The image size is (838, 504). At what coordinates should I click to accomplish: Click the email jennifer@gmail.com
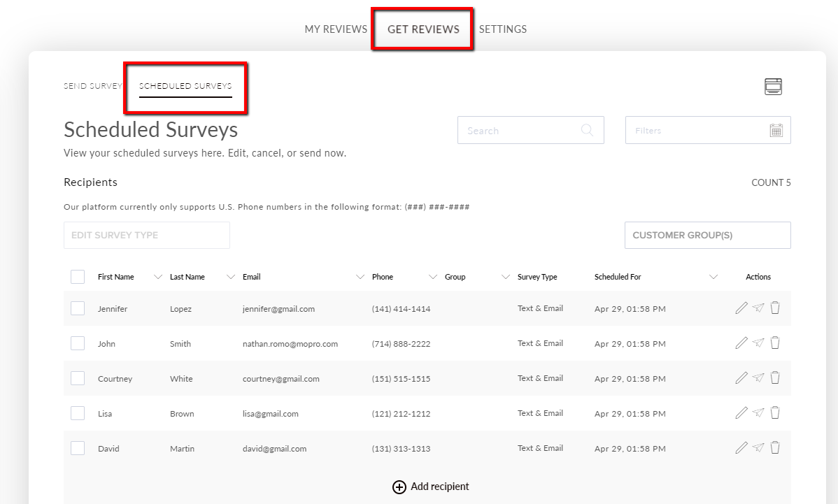click(x=278, y=308)
